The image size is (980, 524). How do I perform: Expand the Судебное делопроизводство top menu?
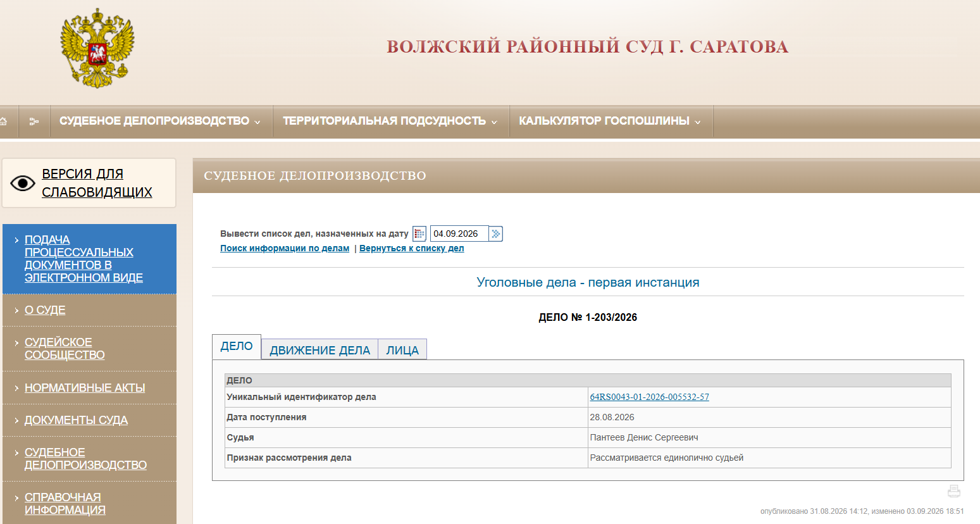160,121
